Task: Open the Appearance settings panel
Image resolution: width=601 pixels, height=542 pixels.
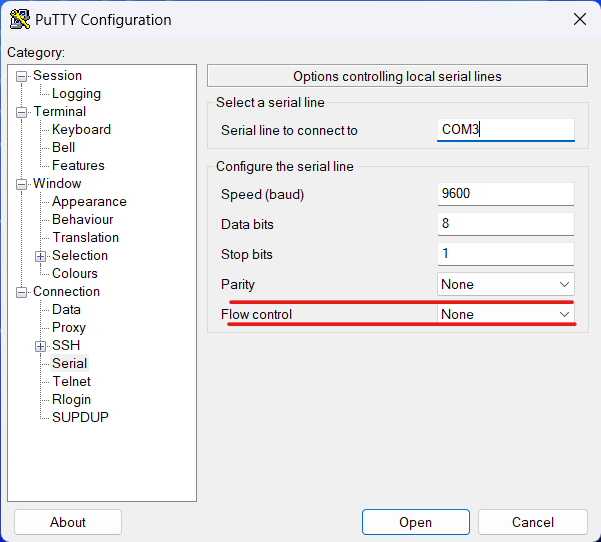Action: pyautogui.click(x=89, y=202)
